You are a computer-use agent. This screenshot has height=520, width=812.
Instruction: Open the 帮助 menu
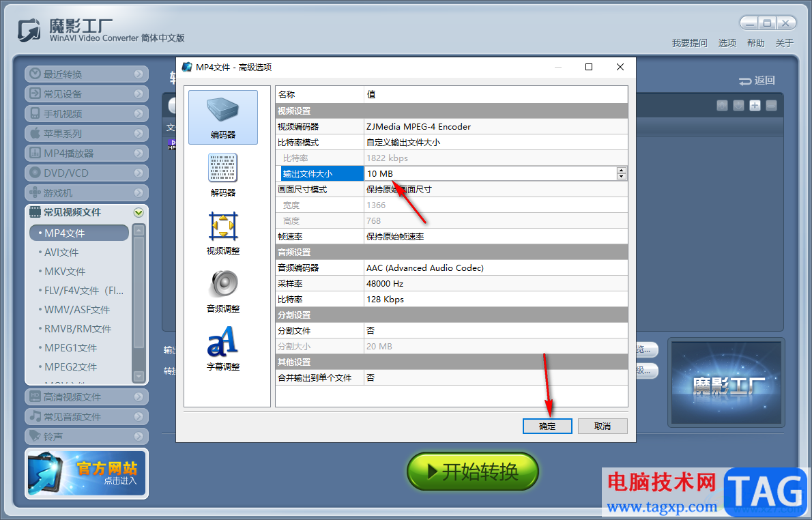point(755,43)
